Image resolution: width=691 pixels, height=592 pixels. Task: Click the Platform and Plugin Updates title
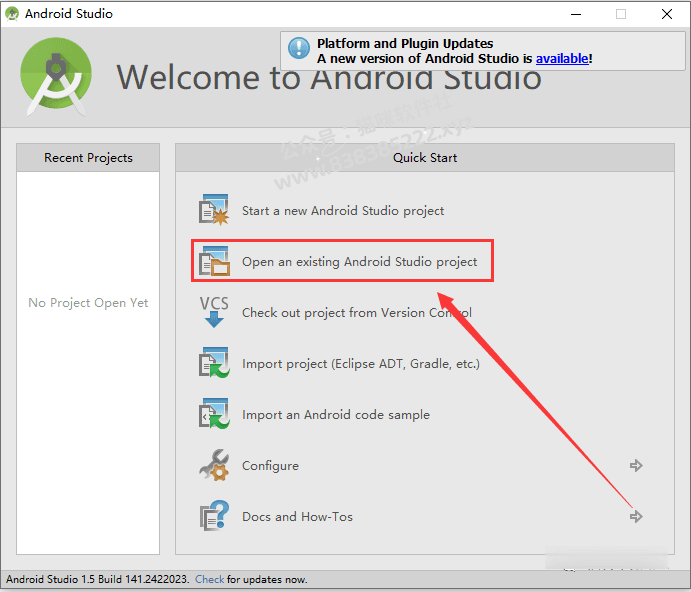pyautogui.click(x=405, y=43)
